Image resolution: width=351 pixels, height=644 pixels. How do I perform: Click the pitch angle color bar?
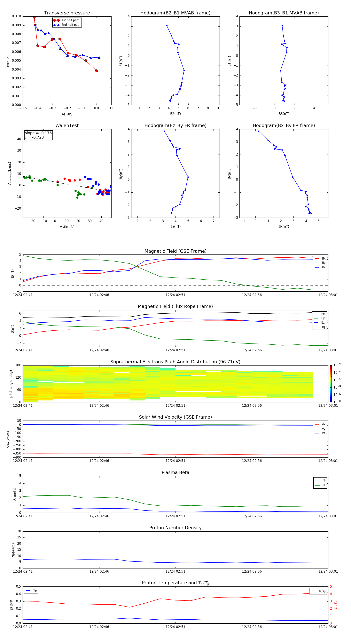click(331, 383)
